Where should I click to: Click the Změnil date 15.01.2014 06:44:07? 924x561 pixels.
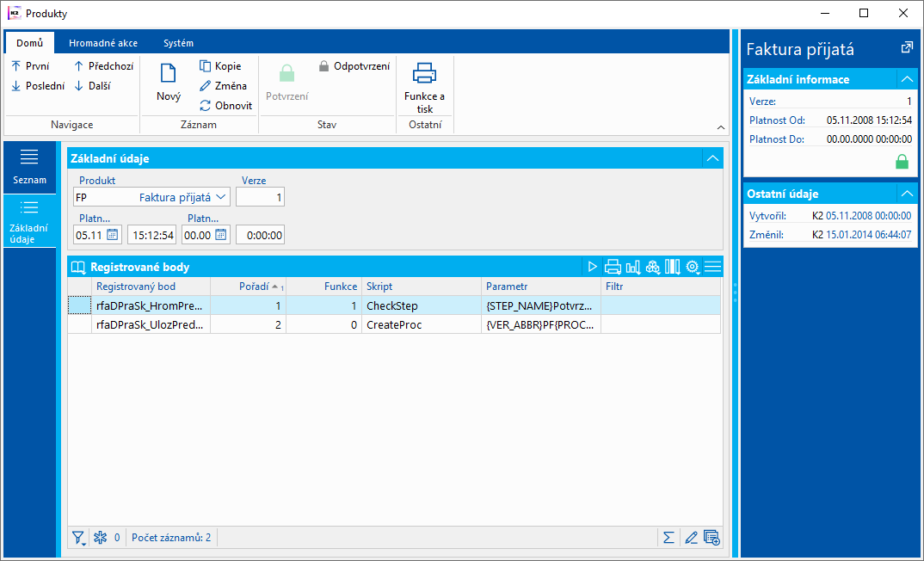click(x=869, y=235)
